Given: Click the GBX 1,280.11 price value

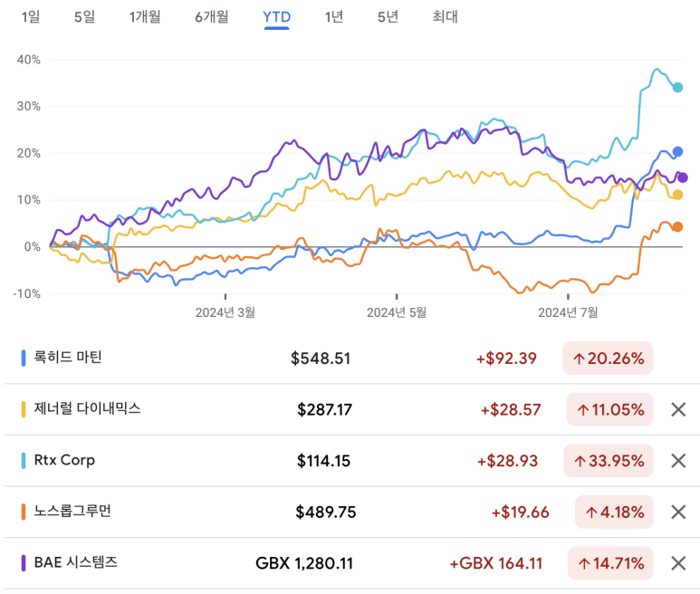Looking at the screenshot, I should click(x=304, y=563).
